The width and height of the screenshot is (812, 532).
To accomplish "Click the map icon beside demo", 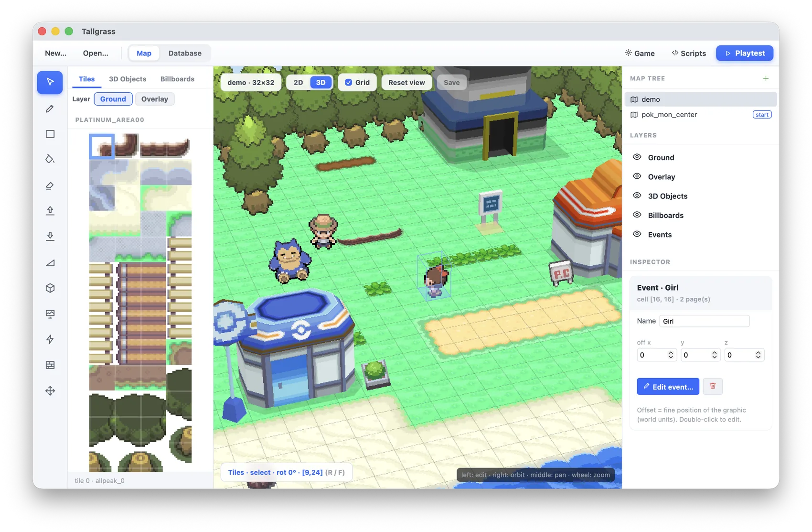I will (634, 99).
